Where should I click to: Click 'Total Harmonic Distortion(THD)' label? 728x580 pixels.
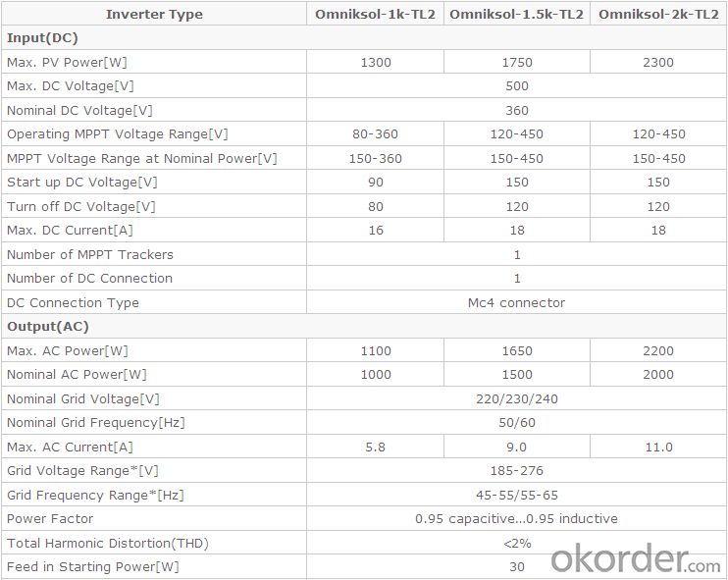pyautogui.click(x=107, y=543)
